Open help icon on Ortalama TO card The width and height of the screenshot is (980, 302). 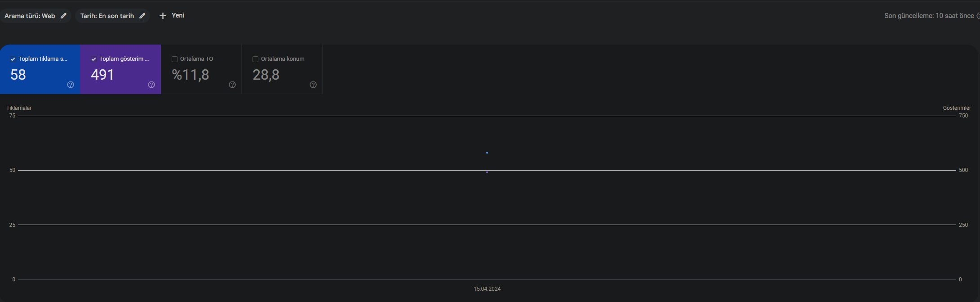point(232,85)
